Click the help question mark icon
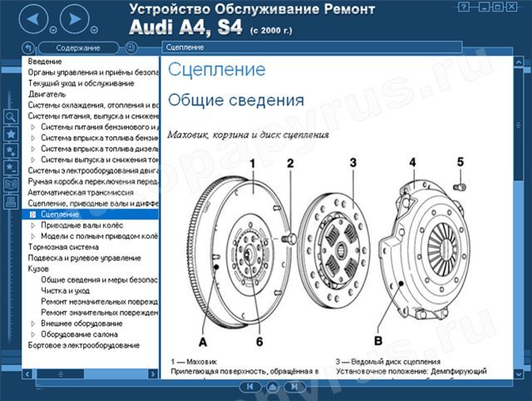 click(464, 7)
